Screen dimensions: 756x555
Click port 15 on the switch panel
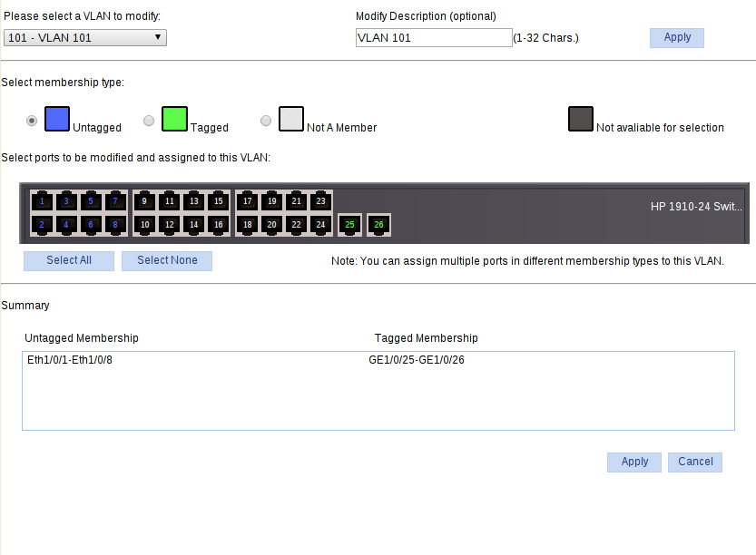(x=219, y=201)
